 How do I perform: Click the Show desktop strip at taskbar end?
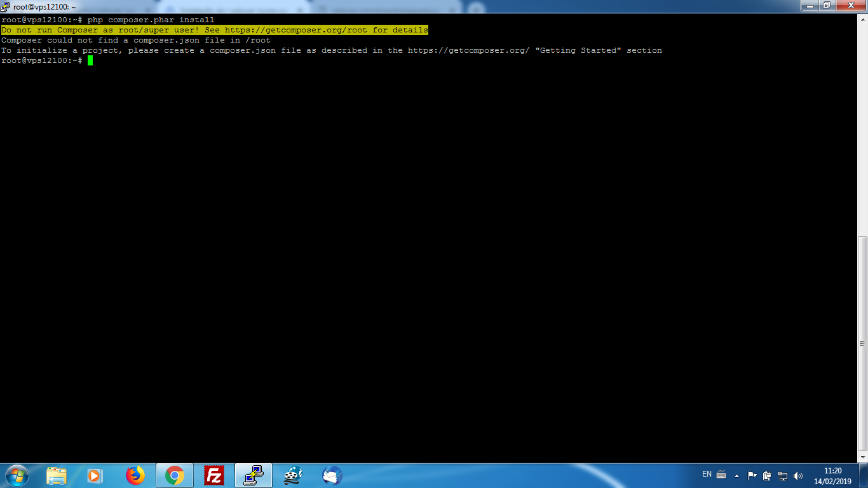click(864, 475)
